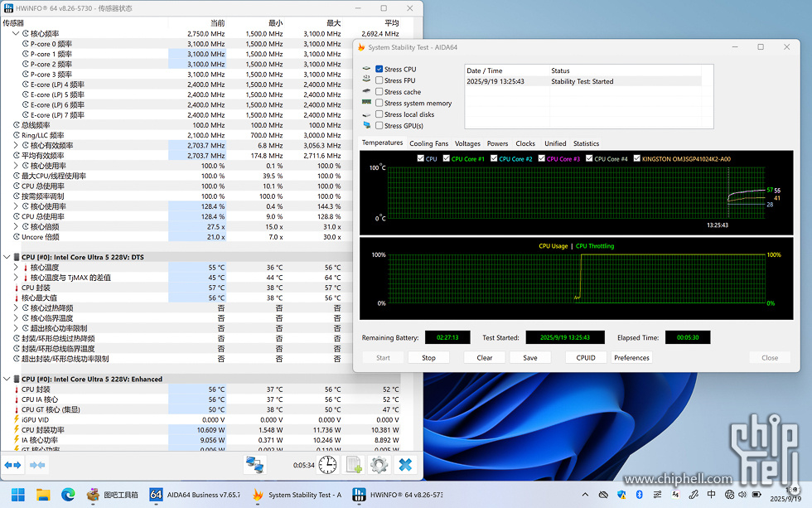This screenshot has height=508, width=812.
Task: Open the battery status tray icon
Action: [756, 495]
